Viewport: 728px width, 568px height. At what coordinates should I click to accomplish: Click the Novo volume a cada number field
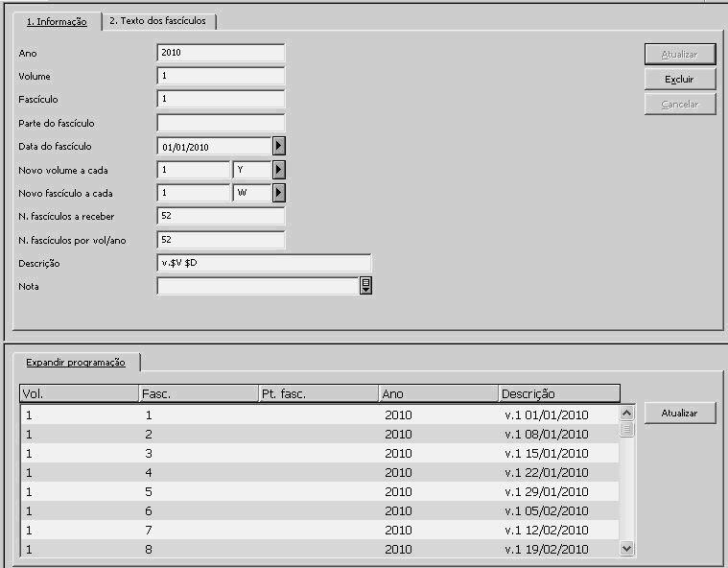[194, 170]
